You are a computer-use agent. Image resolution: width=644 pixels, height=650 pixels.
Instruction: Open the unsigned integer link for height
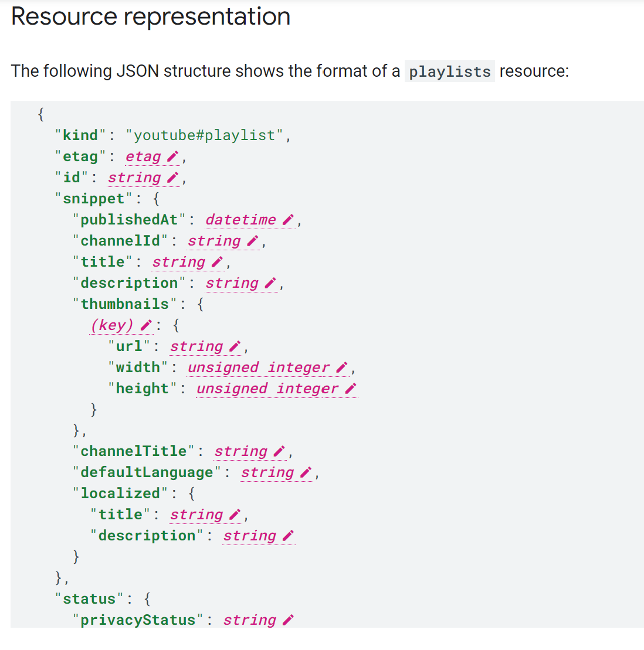(x=267, y=389)
